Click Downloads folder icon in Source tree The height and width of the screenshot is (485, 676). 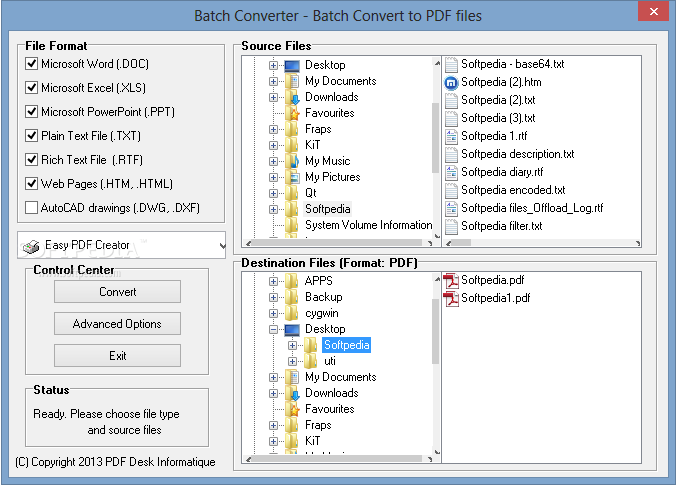coord(292,97)
